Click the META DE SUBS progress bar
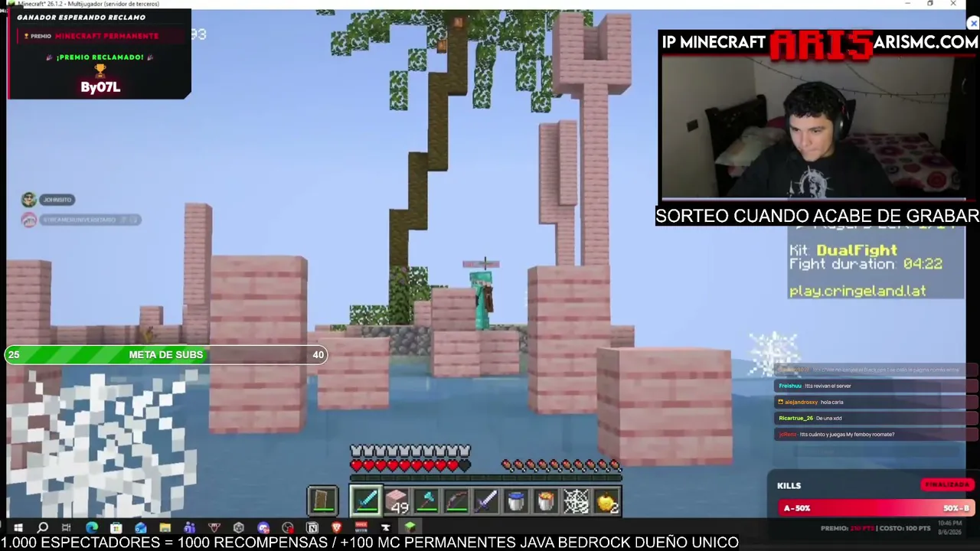The height and width of the screenshot is (551, 980). (x=166, y=354)
